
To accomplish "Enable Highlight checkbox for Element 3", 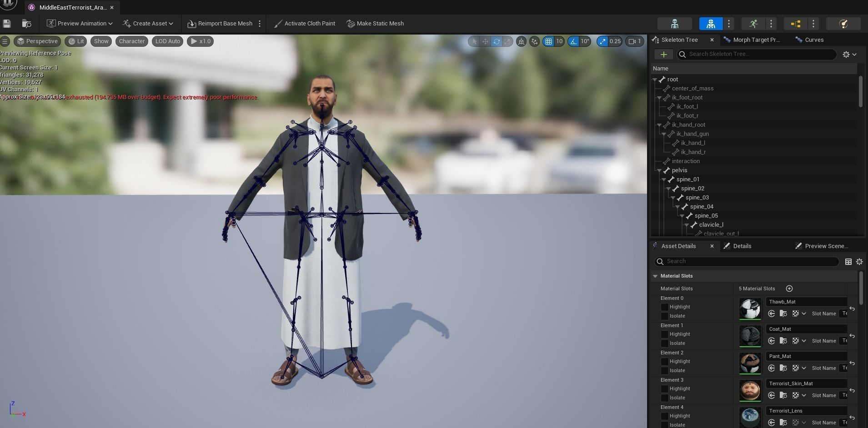I will click(x=664, y=389).
